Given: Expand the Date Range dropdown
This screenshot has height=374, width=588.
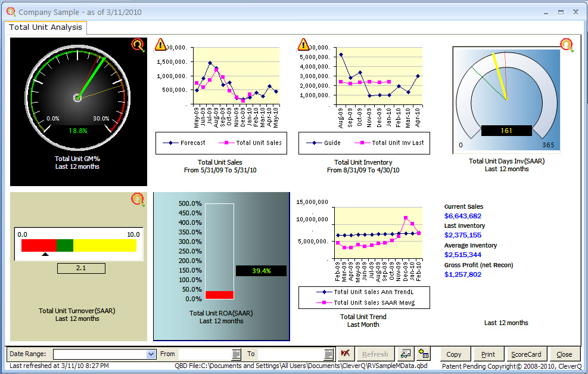Looking at the screenshot, I should pos(151,354).
